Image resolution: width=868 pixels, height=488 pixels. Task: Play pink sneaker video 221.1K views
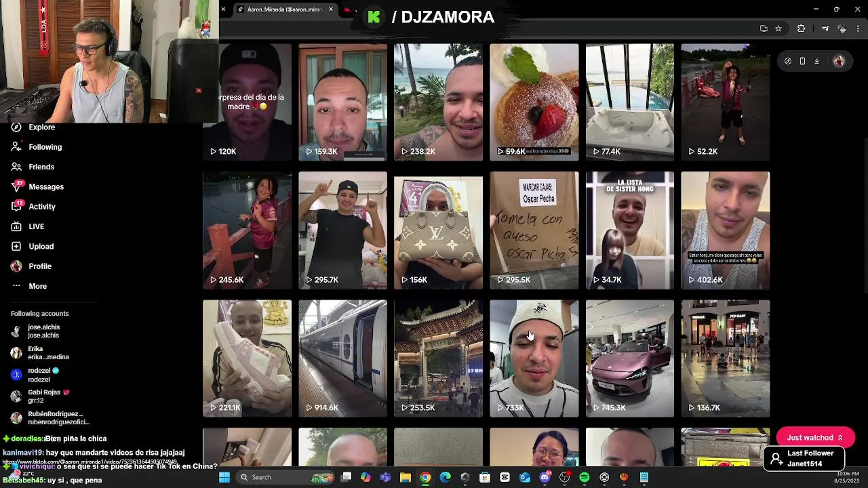click(x=247, y=359)
